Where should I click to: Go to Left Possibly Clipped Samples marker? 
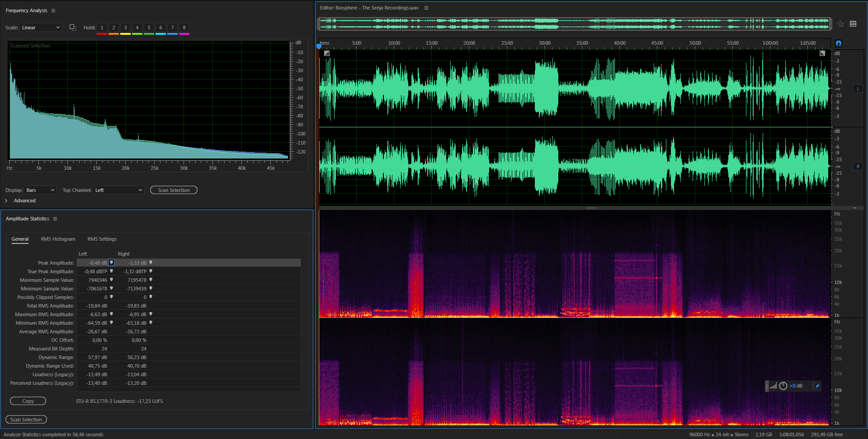point(111,297)
